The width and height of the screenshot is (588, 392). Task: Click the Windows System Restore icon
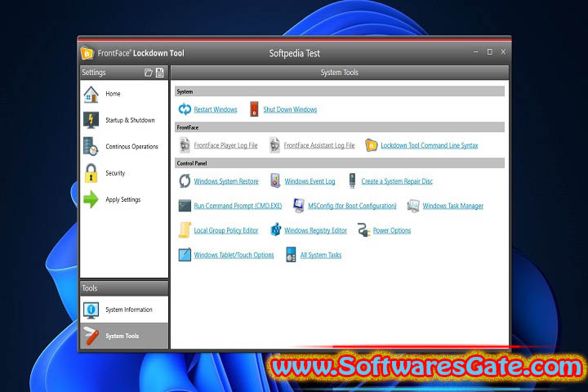coord(185,181)
